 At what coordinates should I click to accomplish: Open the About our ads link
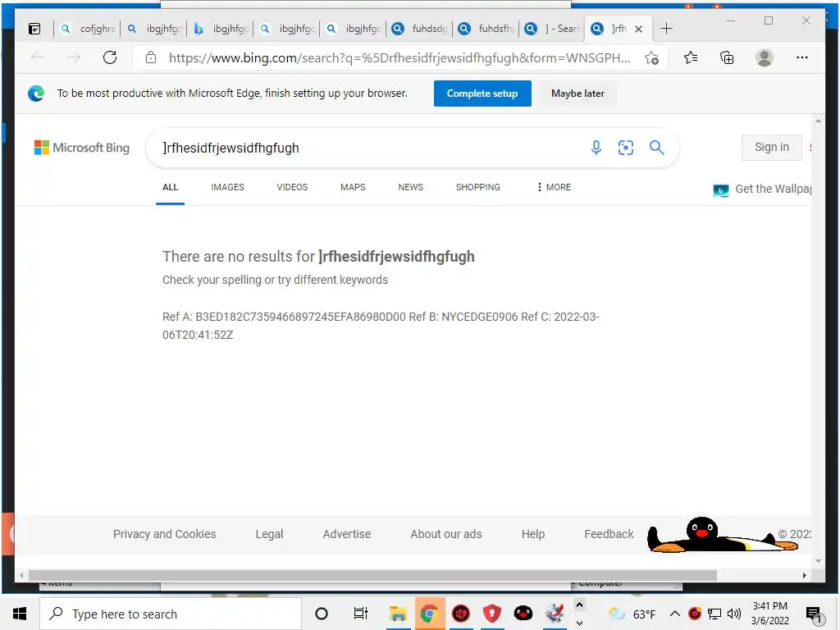[x=445, y=534]
